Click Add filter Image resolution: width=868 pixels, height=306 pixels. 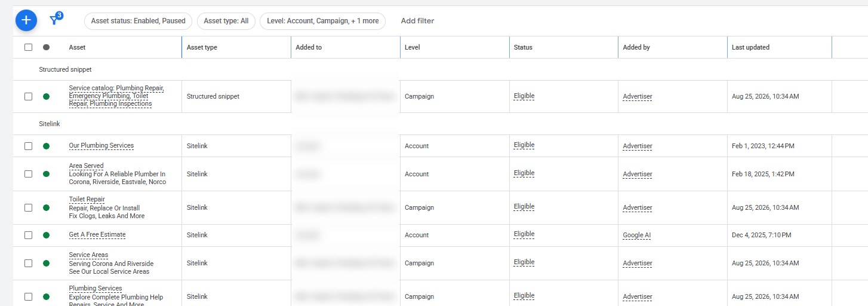(417, 21)
